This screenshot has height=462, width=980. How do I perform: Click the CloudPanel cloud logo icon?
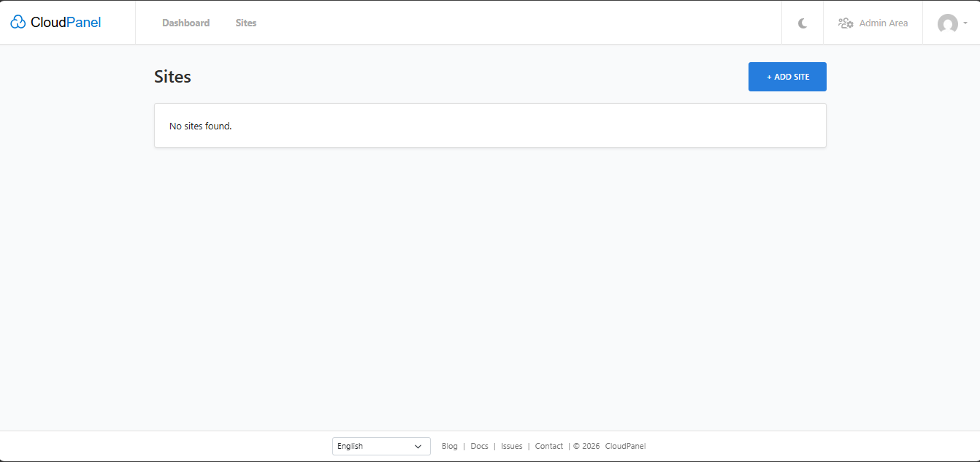(x=18, y=23)
